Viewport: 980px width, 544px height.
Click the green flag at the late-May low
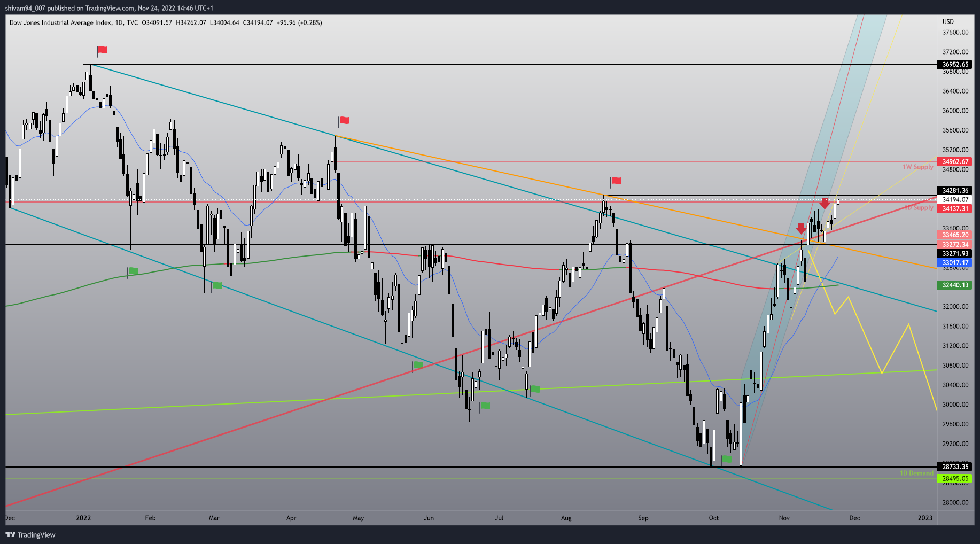click(x=417, y=366)
